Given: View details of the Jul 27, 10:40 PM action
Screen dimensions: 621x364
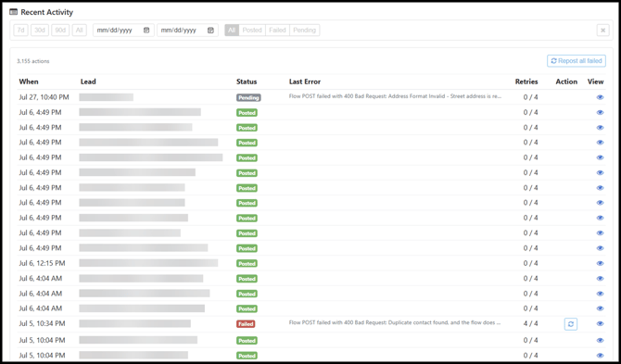Looking at the screenshot, I should (600, 97).
